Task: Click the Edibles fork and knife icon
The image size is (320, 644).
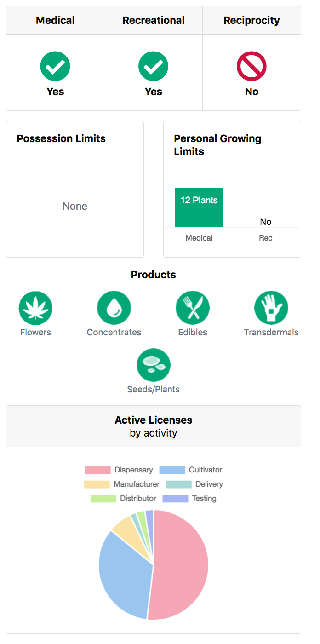Action: 193,308
